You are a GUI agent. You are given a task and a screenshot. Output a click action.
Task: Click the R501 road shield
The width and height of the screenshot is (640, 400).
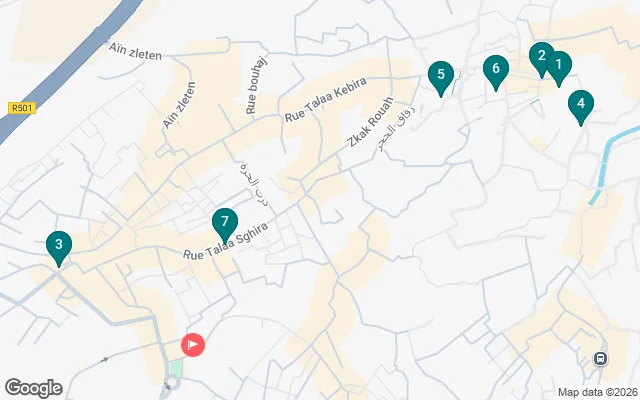pyautogui.click(x=22, y=108)
